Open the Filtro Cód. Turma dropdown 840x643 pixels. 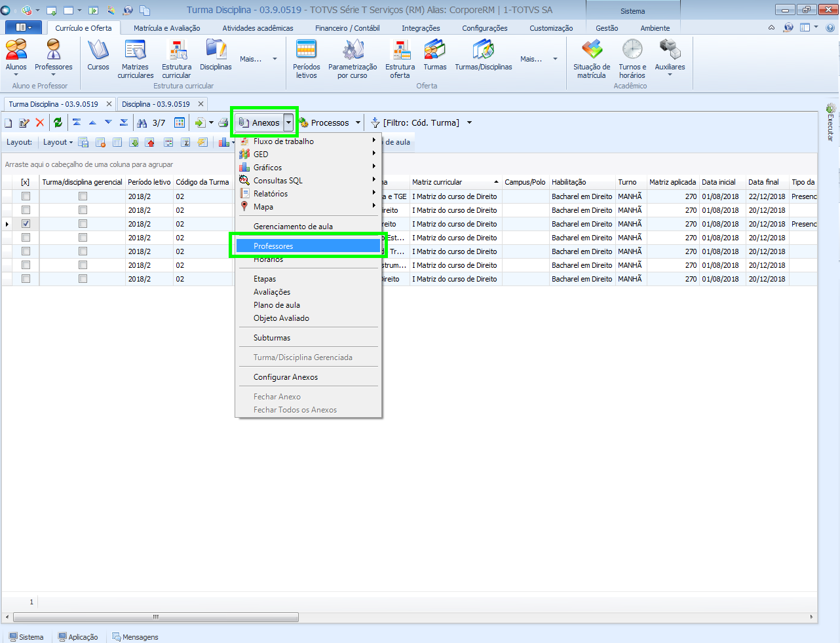click(469, 122)
